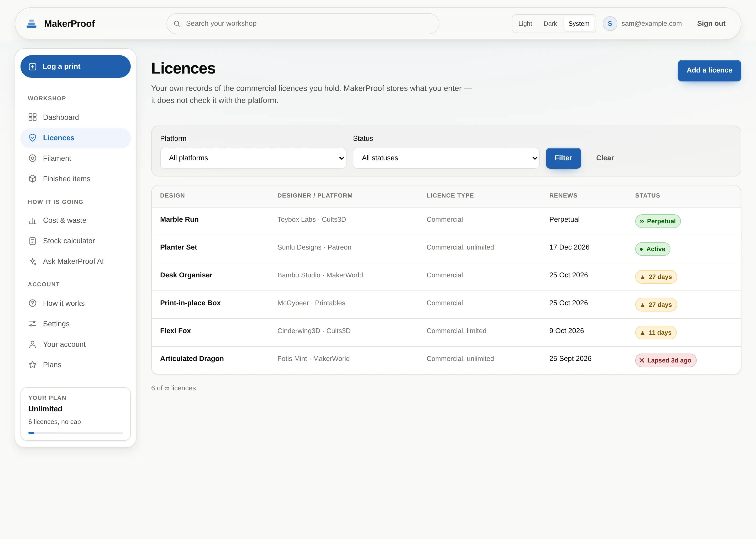This screenshot has height=539, width=756.
Task: Click the search magnifier icon
Action: click(177, 24)
